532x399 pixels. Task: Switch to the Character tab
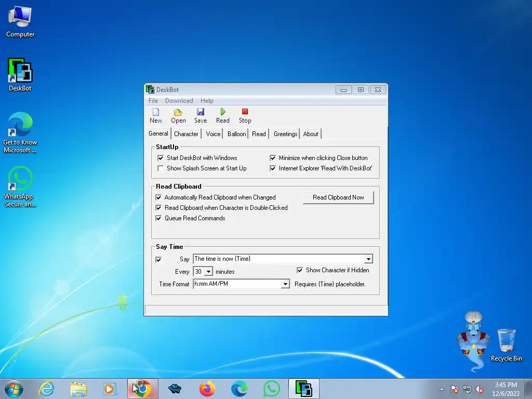(186, 134)
